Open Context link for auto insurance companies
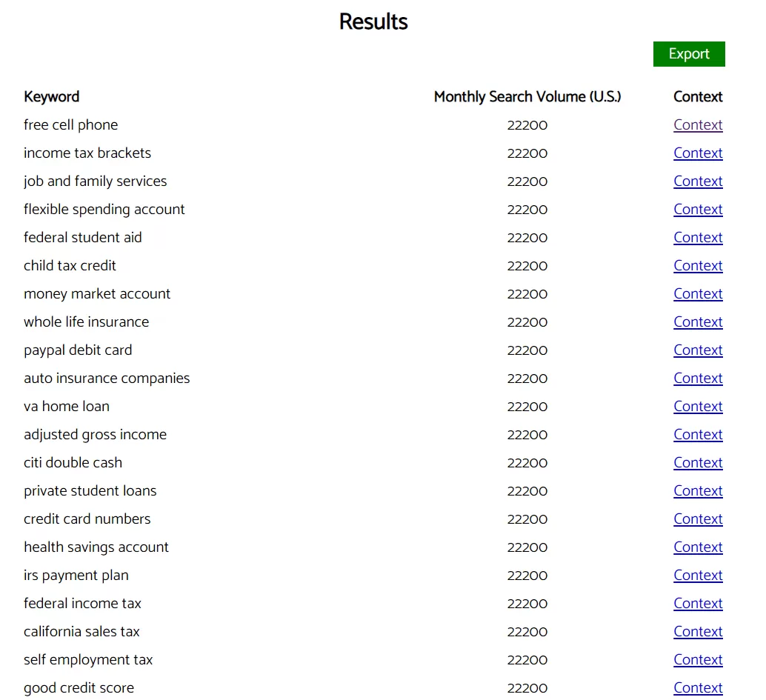 [x=698, y=379]
